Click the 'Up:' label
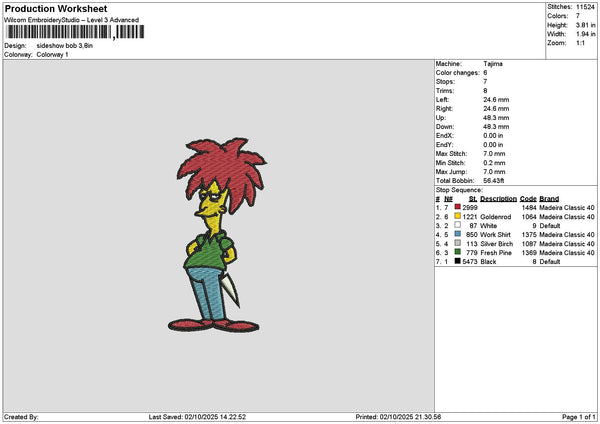 440,118
